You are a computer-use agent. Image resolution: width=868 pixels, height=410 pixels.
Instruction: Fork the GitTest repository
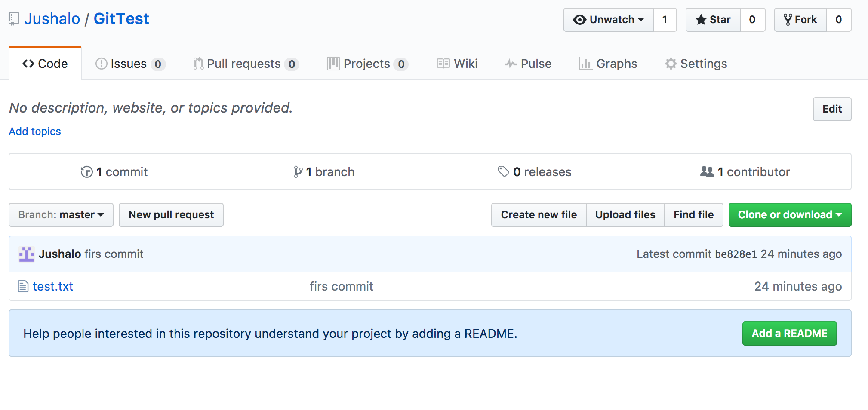800,20
